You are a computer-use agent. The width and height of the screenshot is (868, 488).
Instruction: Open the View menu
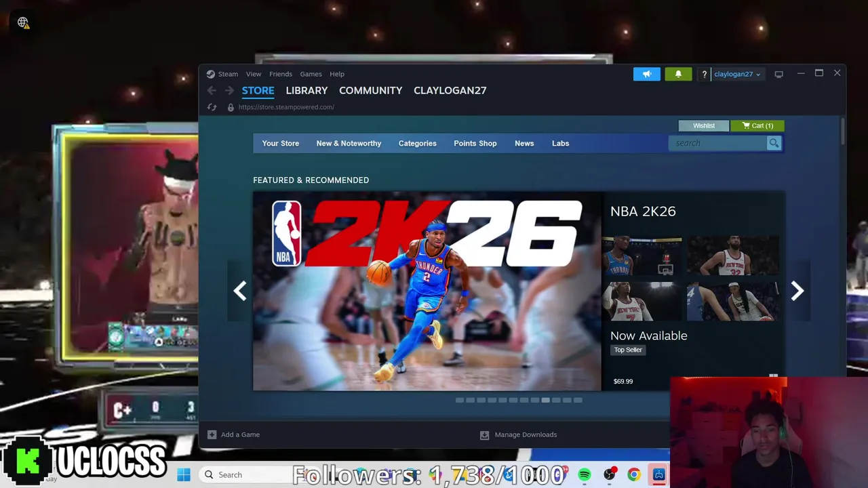pyautogui.click(x=254, y=74)
